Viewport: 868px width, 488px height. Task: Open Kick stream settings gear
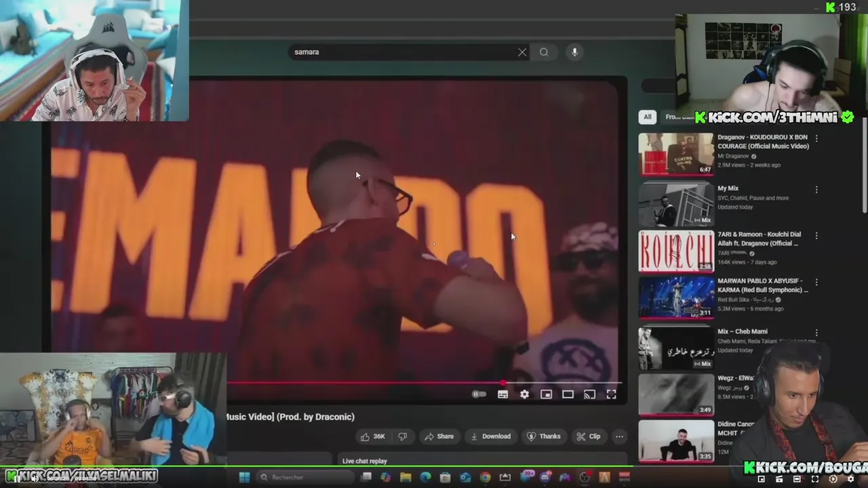pyautogui.click(x=852, y=479)
